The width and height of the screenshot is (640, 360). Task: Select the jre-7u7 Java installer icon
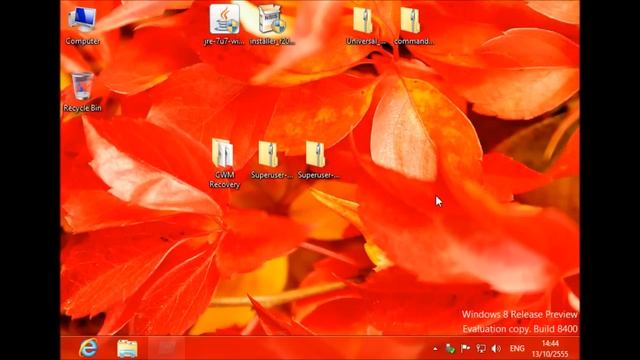coord(224,25)
